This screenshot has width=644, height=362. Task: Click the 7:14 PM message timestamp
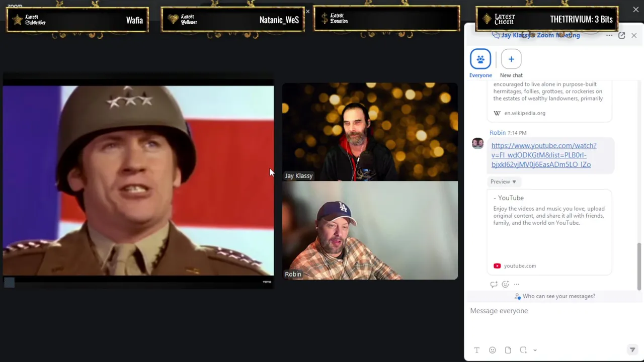point(517,133)
